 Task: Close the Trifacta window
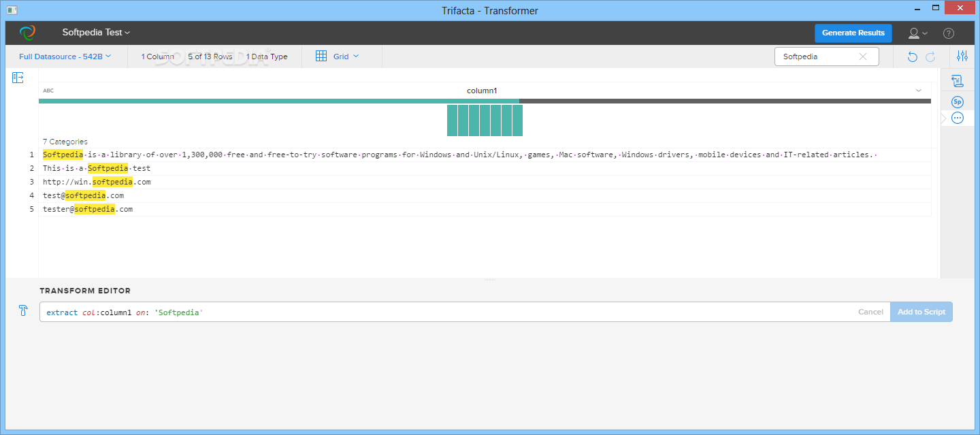tap(958, 7)
